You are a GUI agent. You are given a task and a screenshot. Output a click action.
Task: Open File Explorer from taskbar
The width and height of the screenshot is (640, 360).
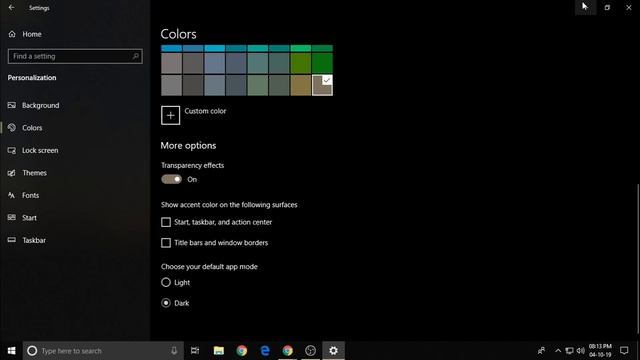point(219,351)
